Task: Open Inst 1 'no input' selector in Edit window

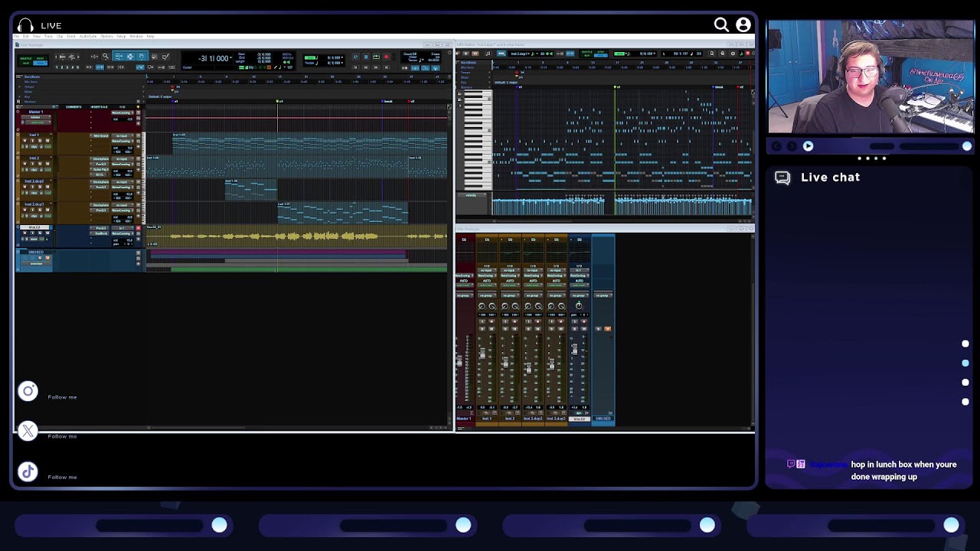Action: pos(122,136)
